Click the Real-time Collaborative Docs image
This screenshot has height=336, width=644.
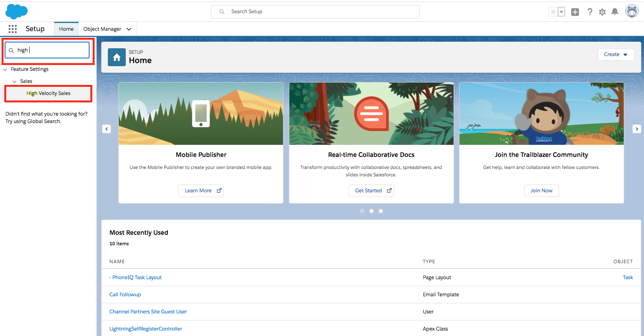tap(371, 114)
